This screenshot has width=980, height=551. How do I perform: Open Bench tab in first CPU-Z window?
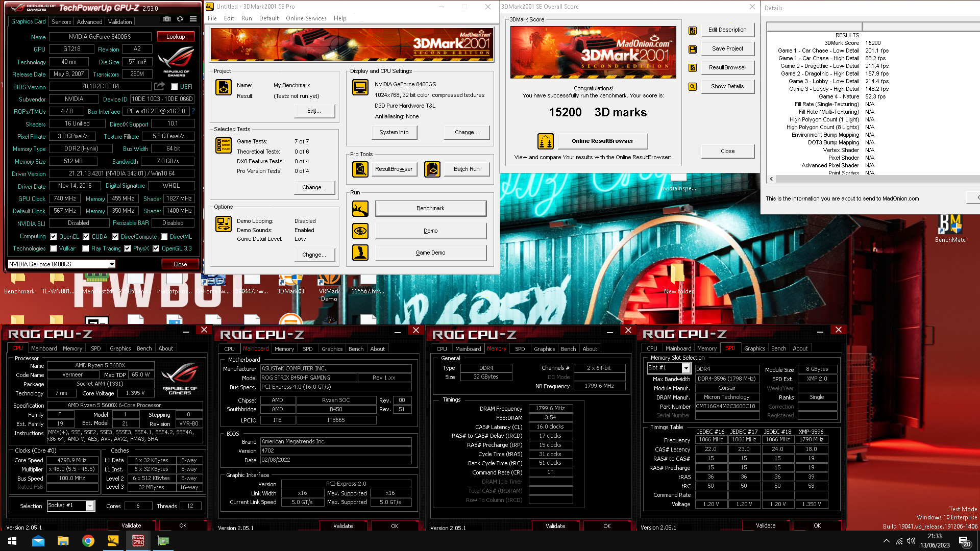tap(144, 348)
